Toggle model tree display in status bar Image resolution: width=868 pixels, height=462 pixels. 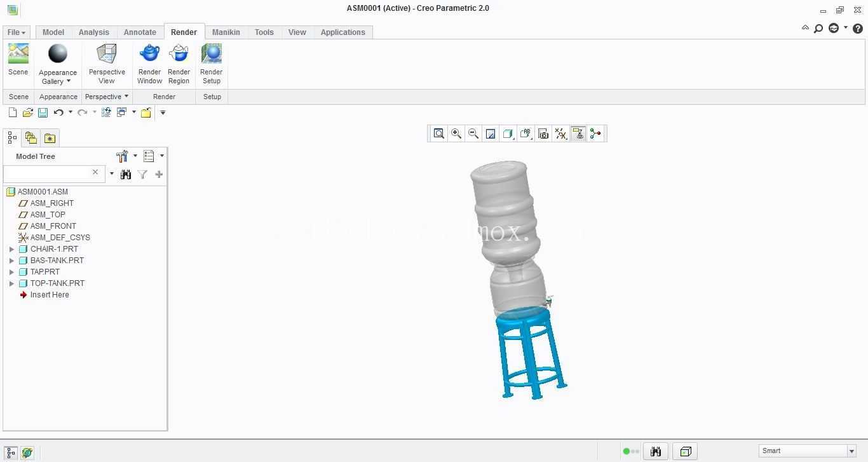click(11, 452)
